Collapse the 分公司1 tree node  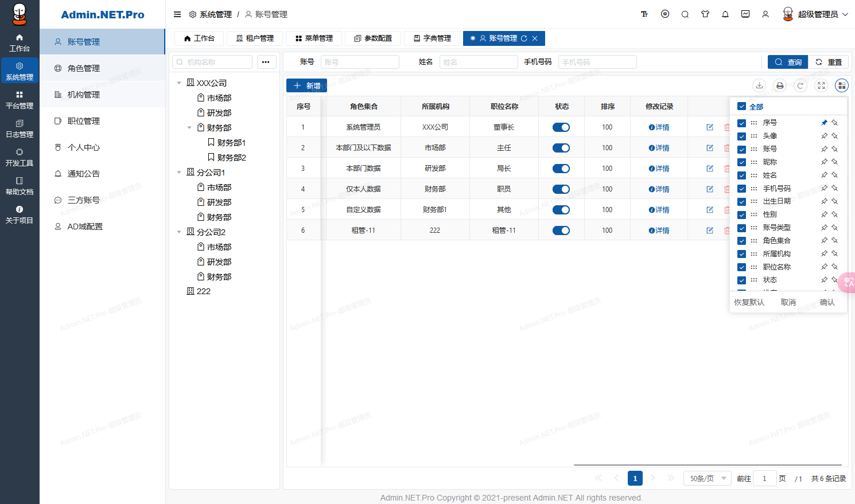[179, 173]
